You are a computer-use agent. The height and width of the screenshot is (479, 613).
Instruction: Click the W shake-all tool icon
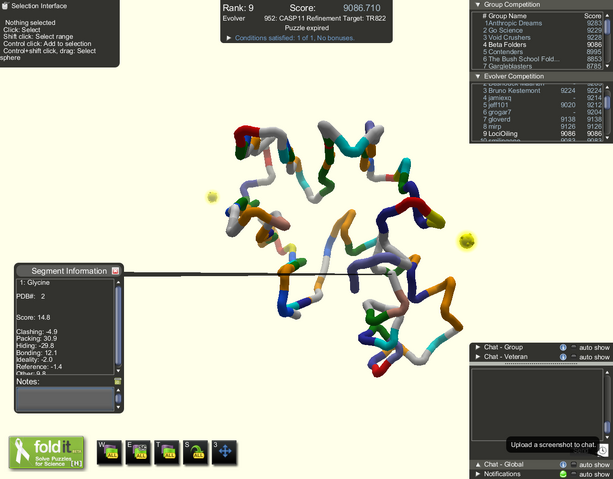(109, 452)
